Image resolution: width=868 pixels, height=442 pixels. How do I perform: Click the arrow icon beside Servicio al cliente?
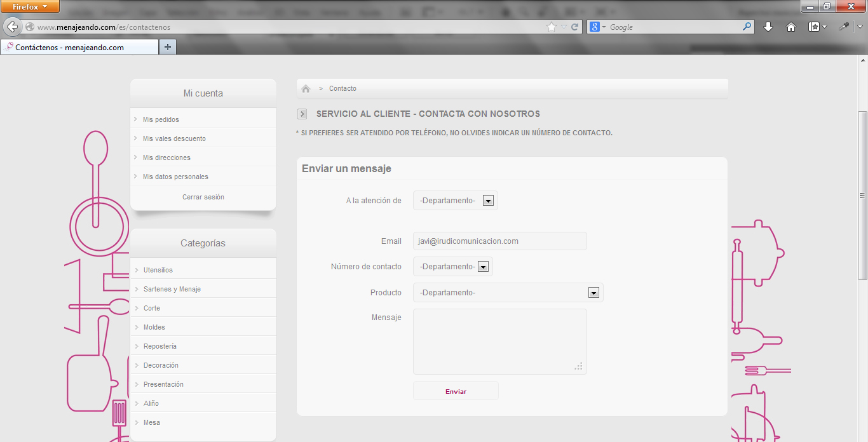(x=302, y=114)
